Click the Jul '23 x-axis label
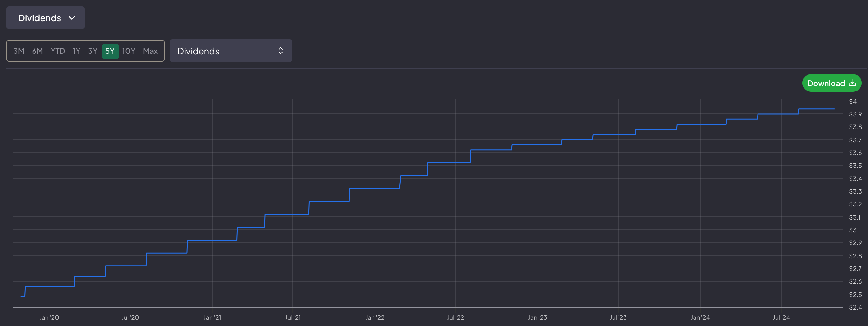This screenshot has width=868, height=326. [618, 317]
